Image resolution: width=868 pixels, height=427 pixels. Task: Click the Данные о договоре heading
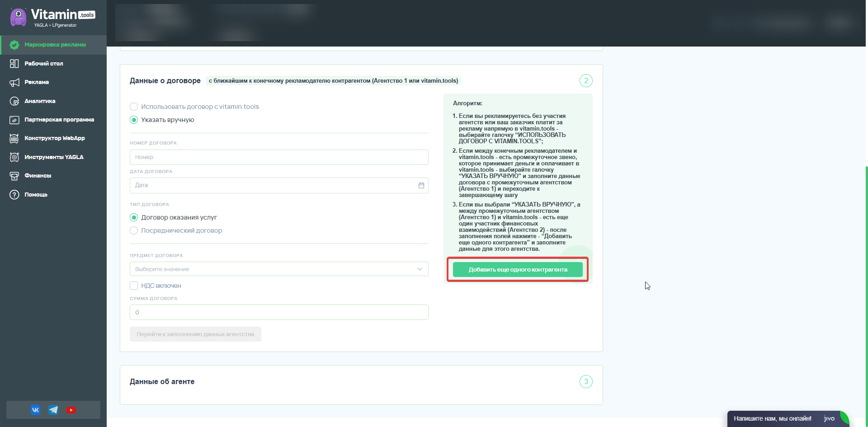click(165, 81)
